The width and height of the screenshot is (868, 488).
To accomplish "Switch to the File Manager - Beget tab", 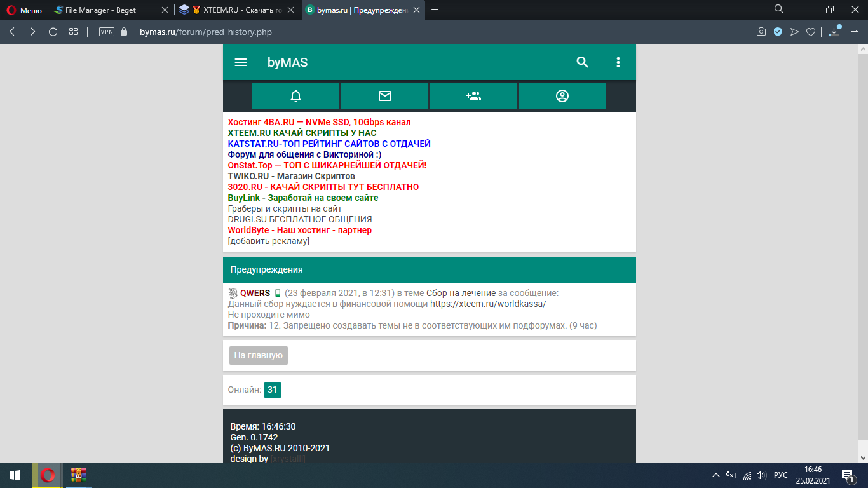I will pyautogui.click(x=95, y=10).
